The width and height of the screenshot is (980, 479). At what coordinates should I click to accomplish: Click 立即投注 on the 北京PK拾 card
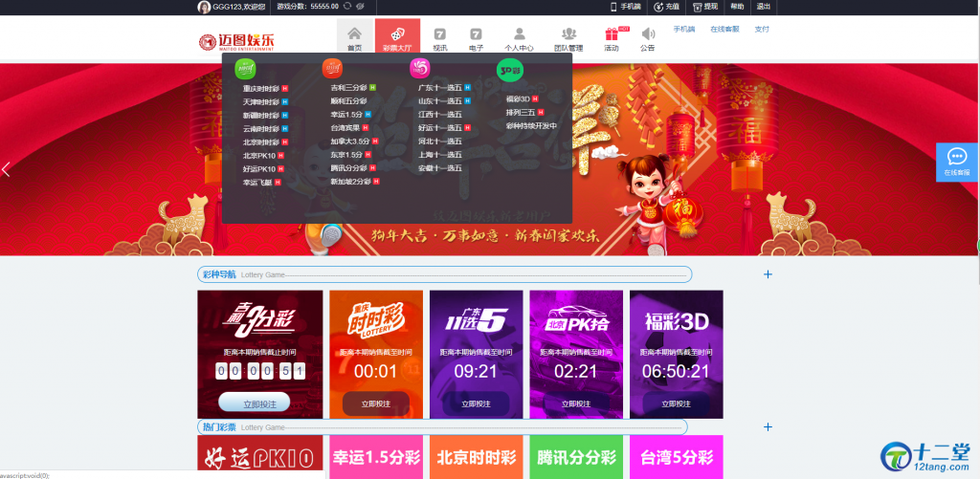(x=575, y=403)
